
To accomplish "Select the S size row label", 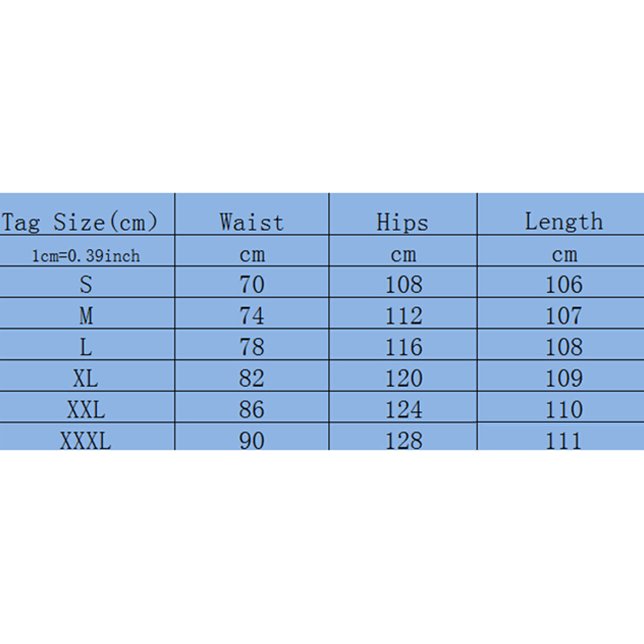I will tap(86, 284).
